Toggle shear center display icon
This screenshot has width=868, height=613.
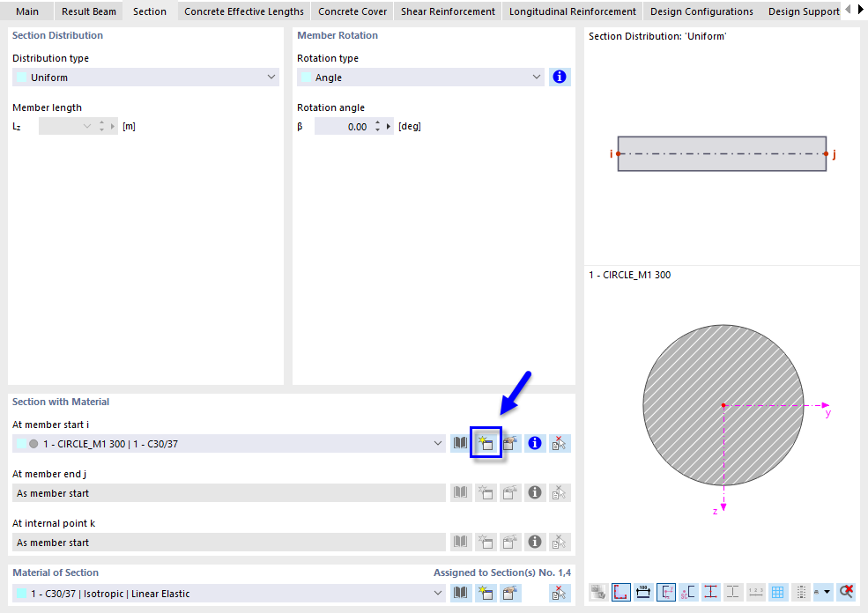click(x=688, y=592)
